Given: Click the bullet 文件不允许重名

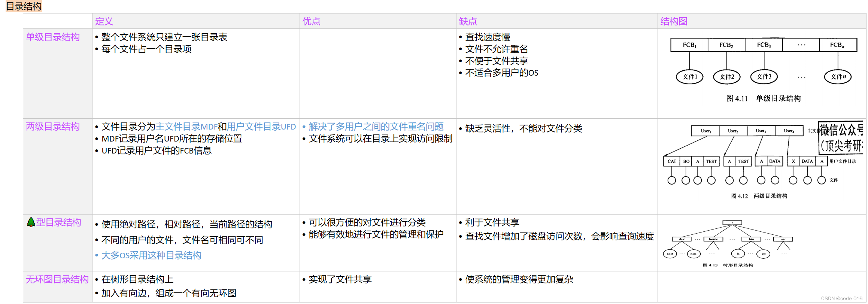Looking at the screenshot, I should [x=497, y=49].
